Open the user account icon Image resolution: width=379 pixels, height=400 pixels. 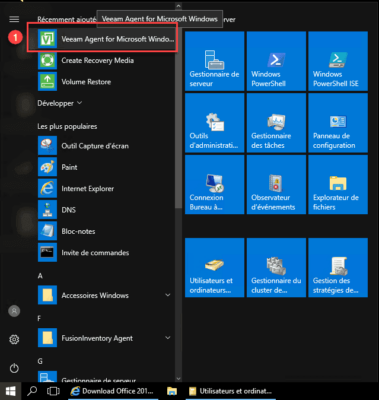click(14, 311)
